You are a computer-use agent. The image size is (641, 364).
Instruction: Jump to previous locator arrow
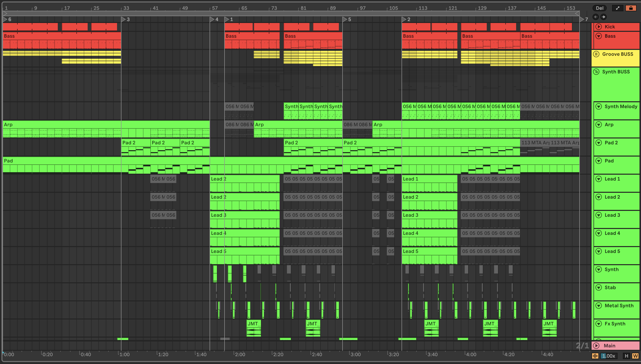tap(595, 17)
